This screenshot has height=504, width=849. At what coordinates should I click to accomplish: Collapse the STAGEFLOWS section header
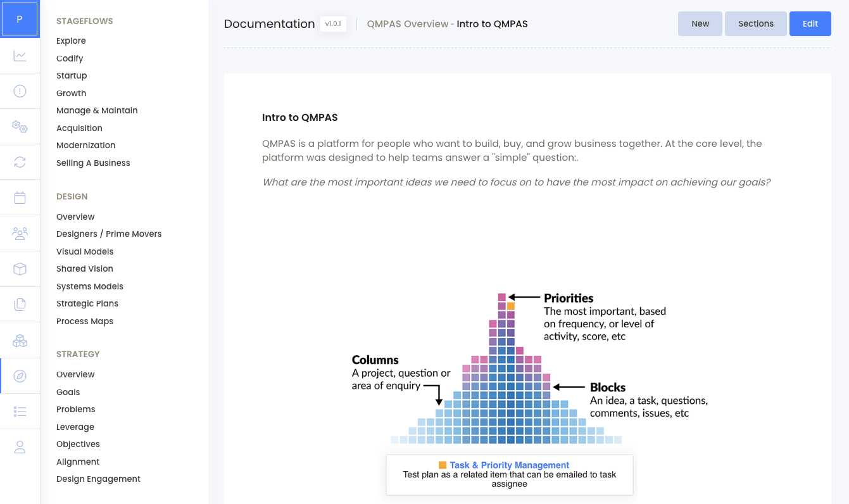coord(84,21)
